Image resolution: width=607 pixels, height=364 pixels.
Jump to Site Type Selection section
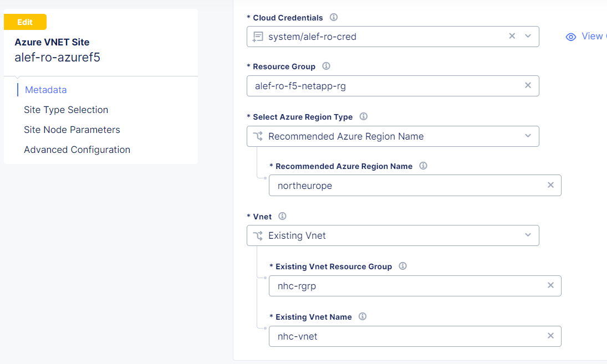66,110
